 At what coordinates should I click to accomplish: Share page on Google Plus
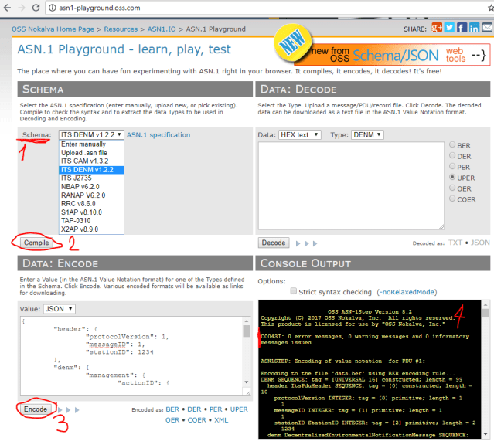[x=438, y=29]
